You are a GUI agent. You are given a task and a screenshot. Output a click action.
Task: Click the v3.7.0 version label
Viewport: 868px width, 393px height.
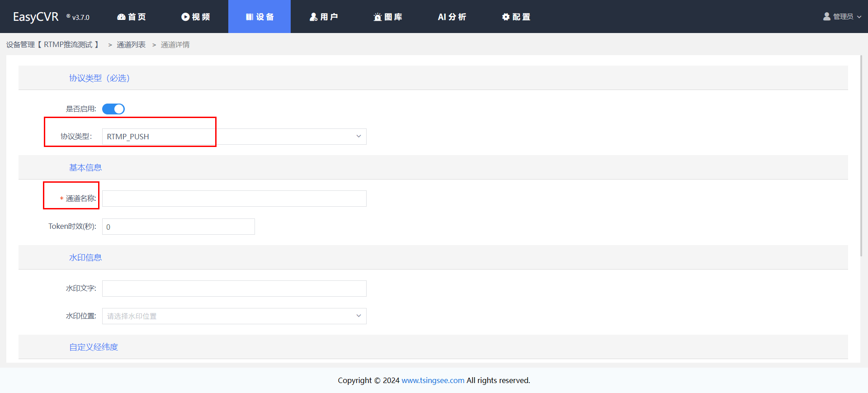(81, 17)
